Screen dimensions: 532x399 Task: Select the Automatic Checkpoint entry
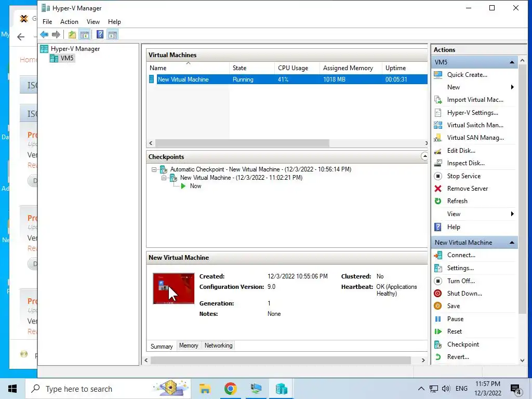[261, 169]
